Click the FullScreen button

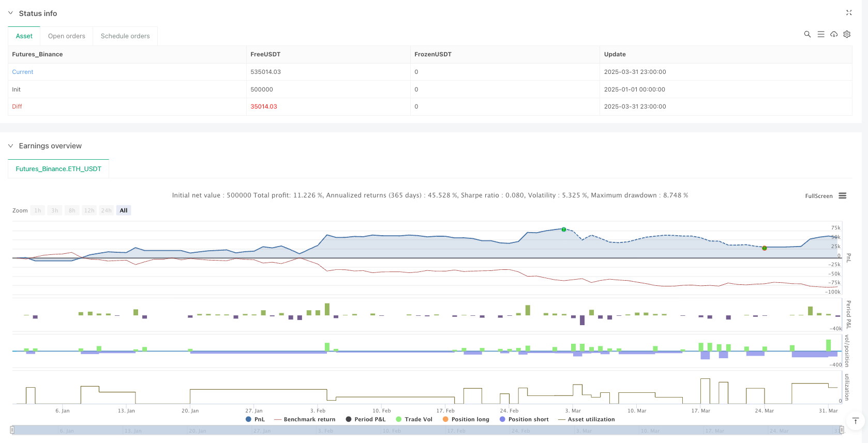818,196
